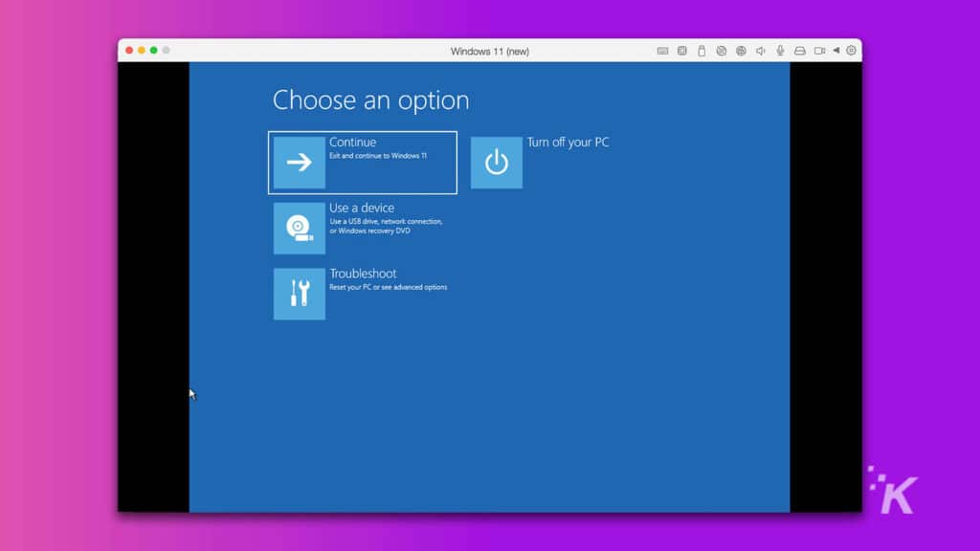Select the Use a device label
Screen dimensions: 980x551
(x=362, y=208)
